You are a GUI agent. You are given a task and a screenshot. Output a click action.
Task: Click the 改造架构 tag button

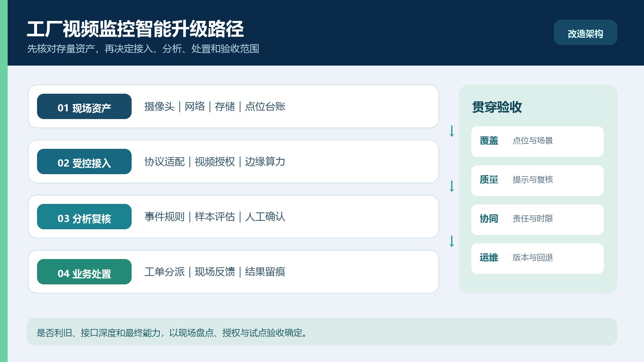tap(585, 33)
